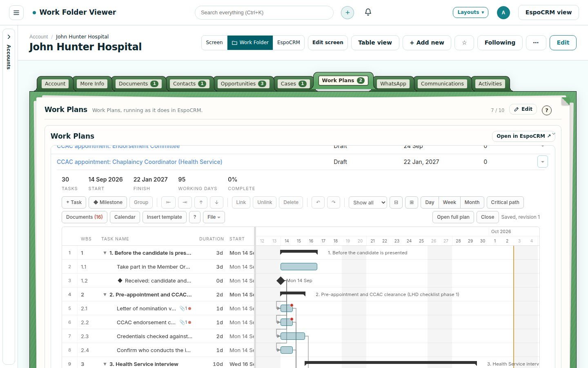Open the CCAC Chaplaincy Coordinator plan link
This screenshot has height=368, width=588.
click(139, 162)
